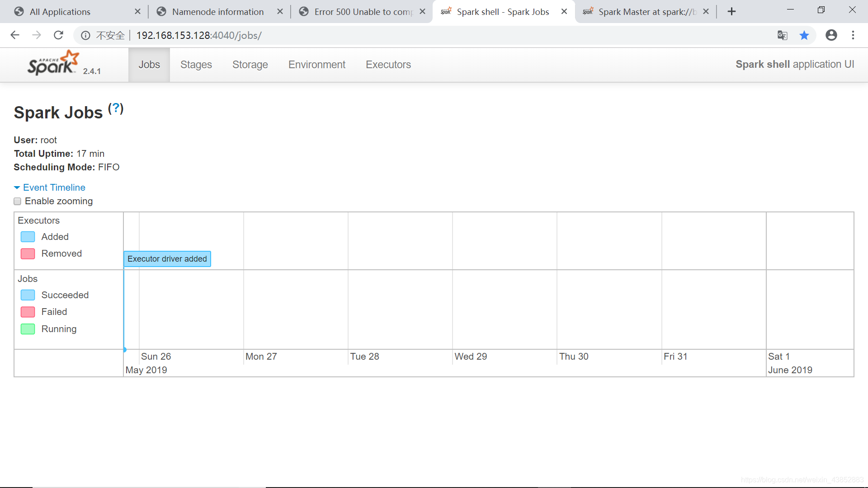The height and width of the screenshot is (488, 868).
Task: Restore down the browser window
Action: point(821,10)
